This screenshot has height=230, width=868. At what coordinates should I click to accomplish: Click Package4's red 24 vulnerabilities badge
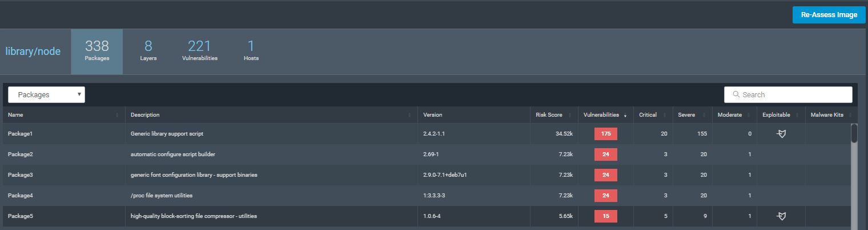pyautogui.click(x=605, y=196)
